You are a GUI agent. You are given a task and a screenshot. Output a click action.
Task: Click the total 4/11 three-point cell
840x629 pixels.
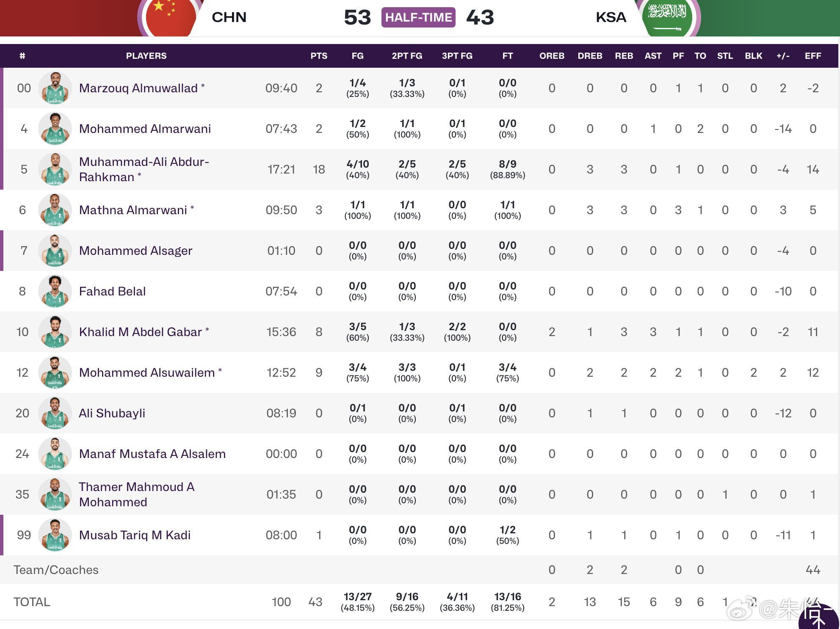(x=457, y=602)
